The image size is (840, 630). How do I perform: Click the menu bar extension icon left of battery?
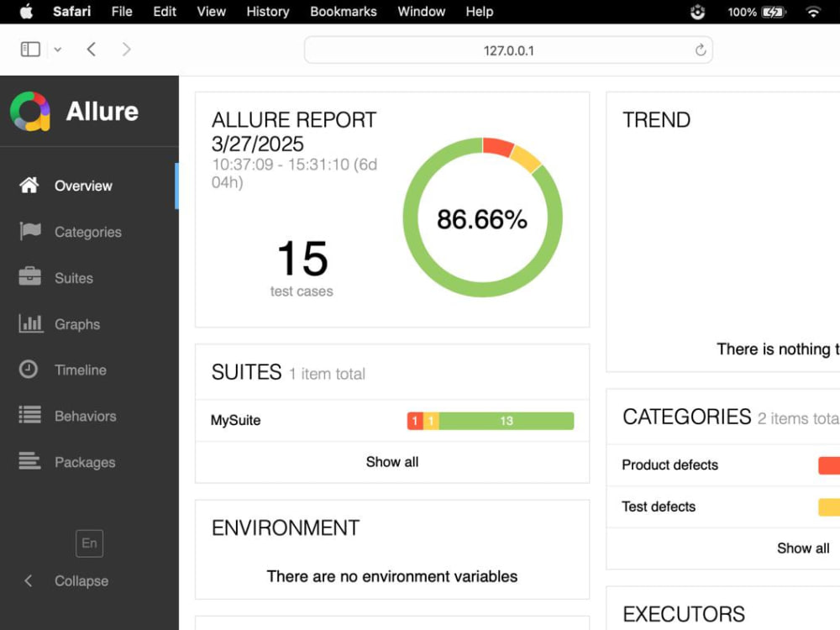697,12
